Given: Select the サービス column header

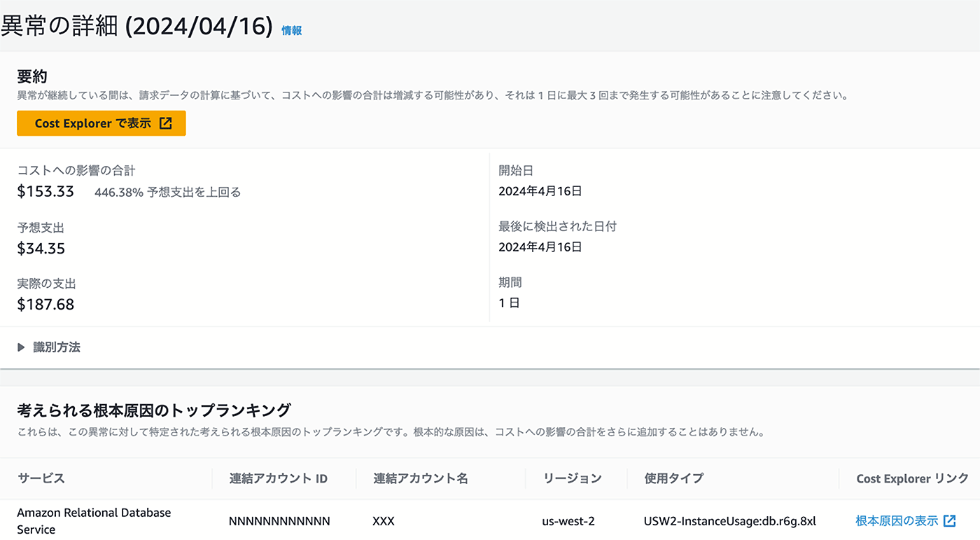Looking at the screenshot, I should tap(41, 478).
